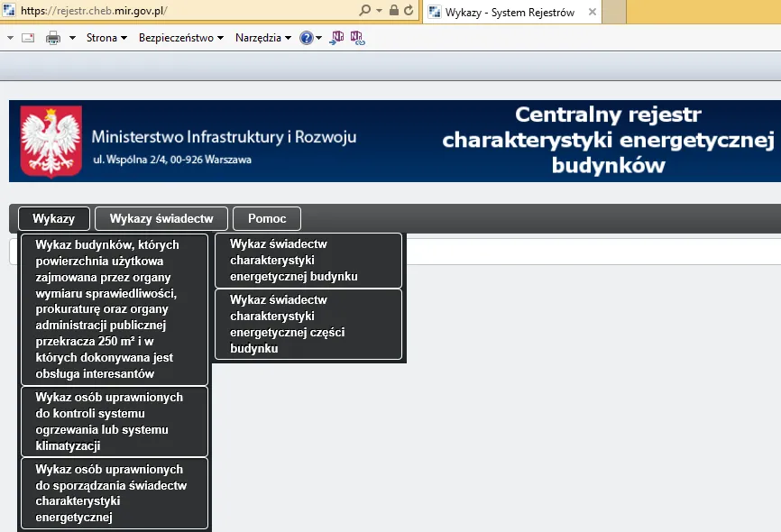View site security via the lock icon
Image resolution: width=781 pixels, height=532 pixels.
click(x=393, y=10)
